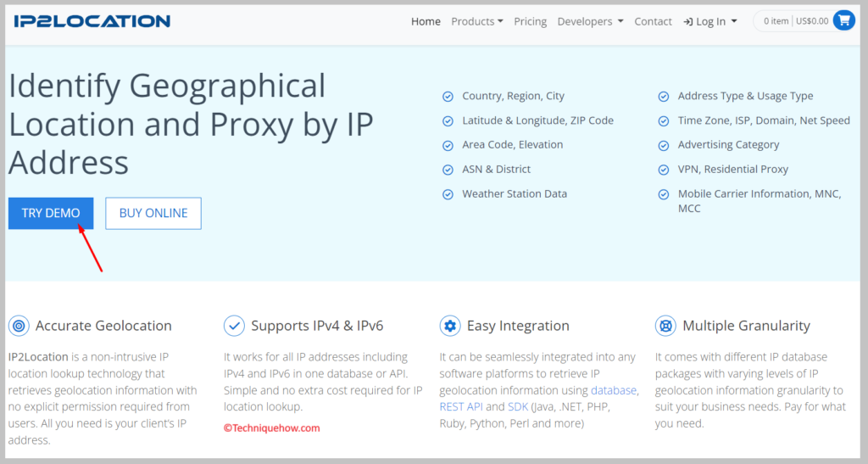This screenshot has width=868, height=464.
Task: Click Mobile Carrier Information, MNC, MCC text
Action: pyautogui.click(x=759, y=201)
